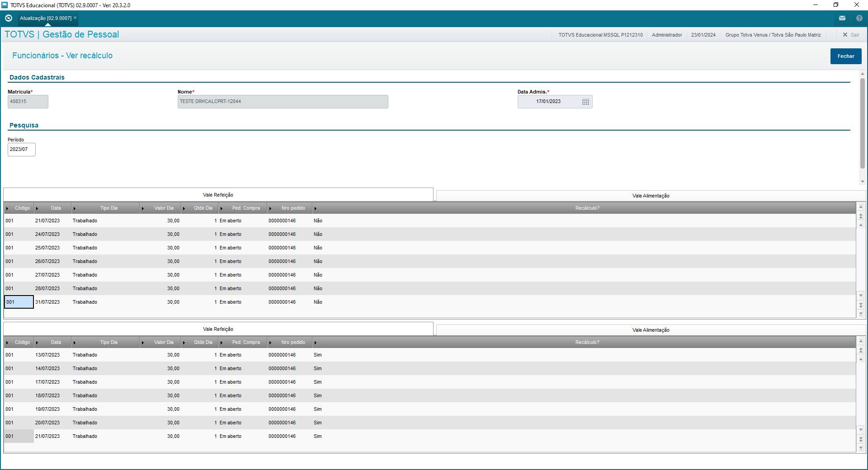
Task: Click the Sair exit link
Action: point(851,35)
